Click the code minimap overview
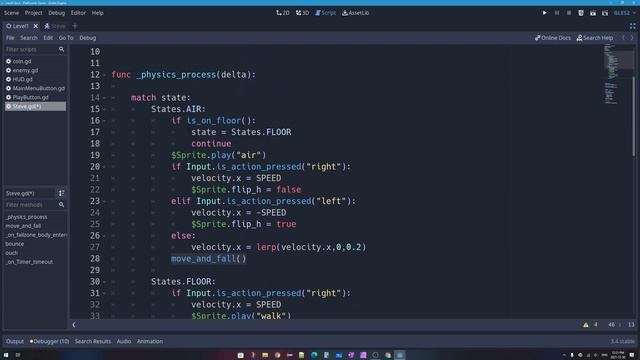This screenshot has height=360, width=640. pyautogui.click(x=618, y=74)
